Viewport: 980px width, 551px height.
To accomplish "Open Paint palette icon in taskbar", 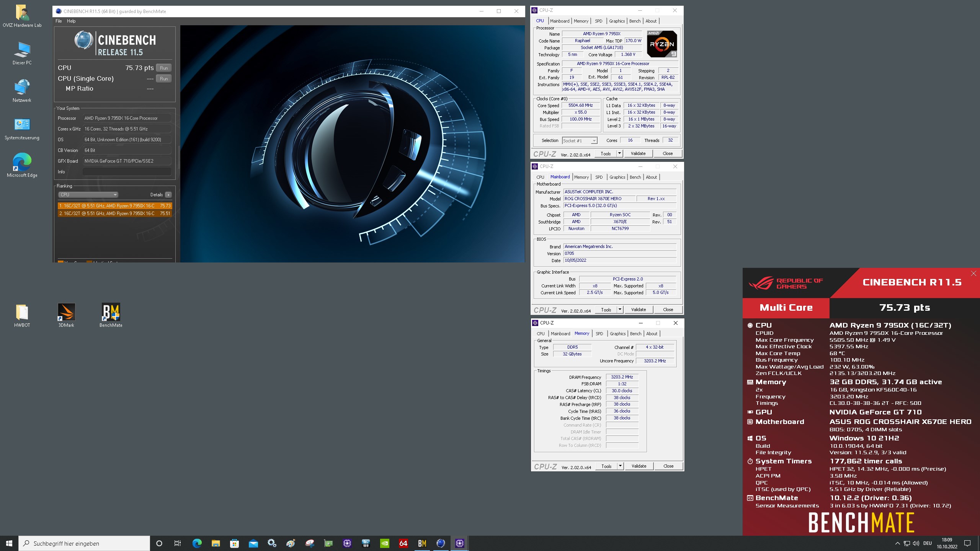I will click(x=291, y=543).
